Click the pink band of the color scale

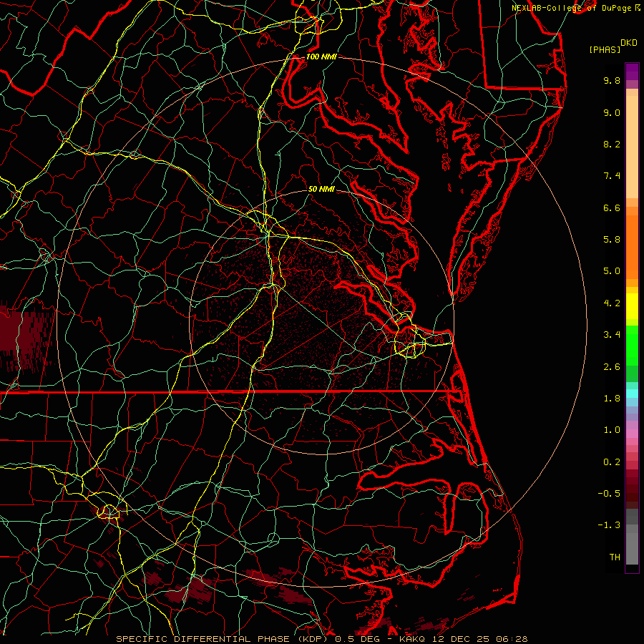point(632,434)
